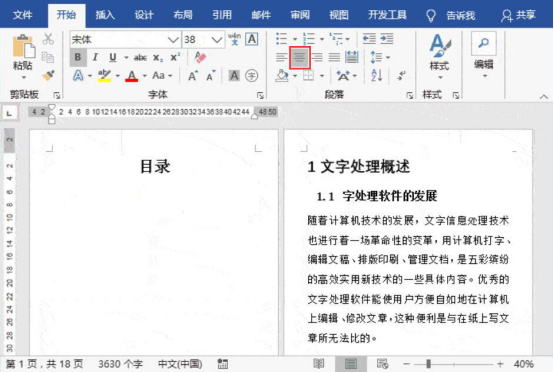
Task: Select the Format Painter brush
Action: [x=48, y=75]
